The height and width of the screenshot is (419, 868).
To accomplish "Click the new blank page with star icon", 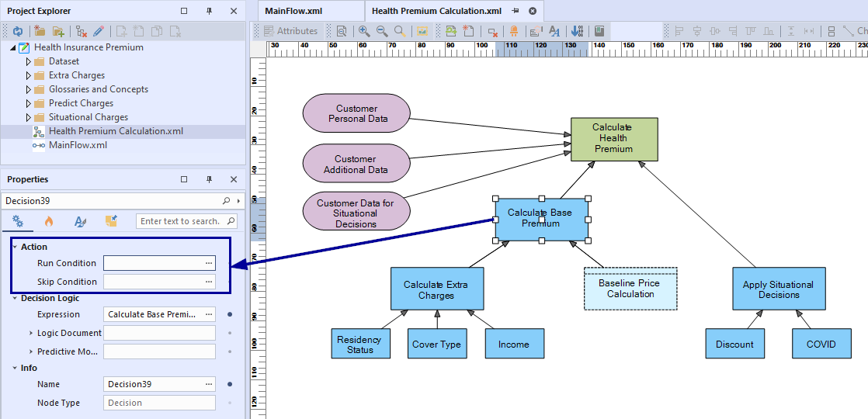I will tap(468, 31).
